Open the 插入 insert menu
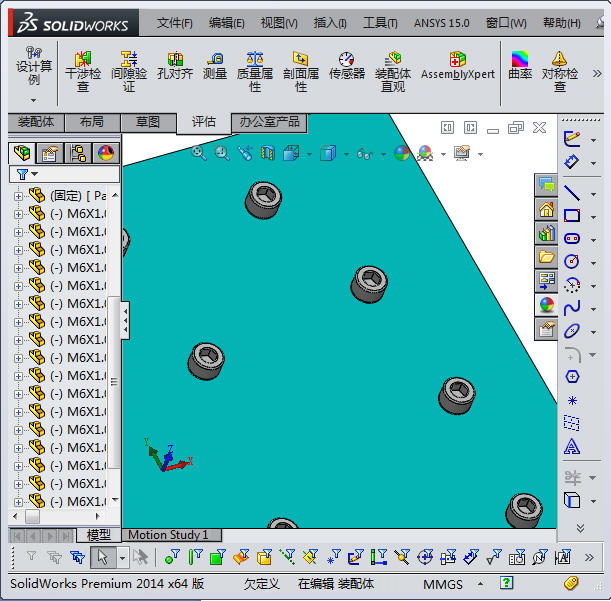Image resolution: width=611 pixels, height=601 pixels. point(329,22)
